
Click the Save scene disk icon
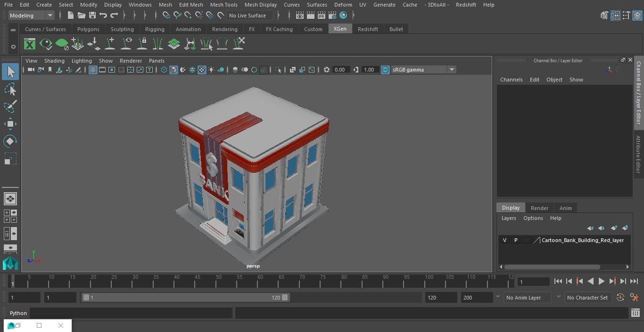pos(92,16)
